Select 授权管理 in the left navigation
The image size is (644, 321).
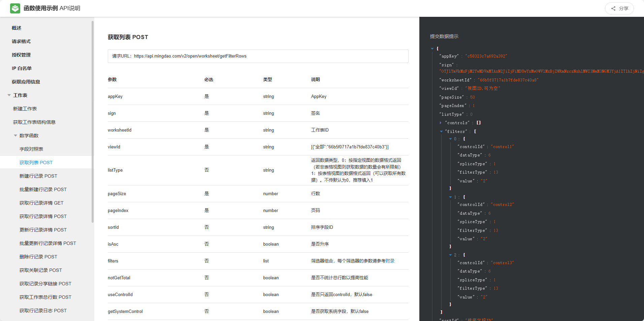coord(21,55)
